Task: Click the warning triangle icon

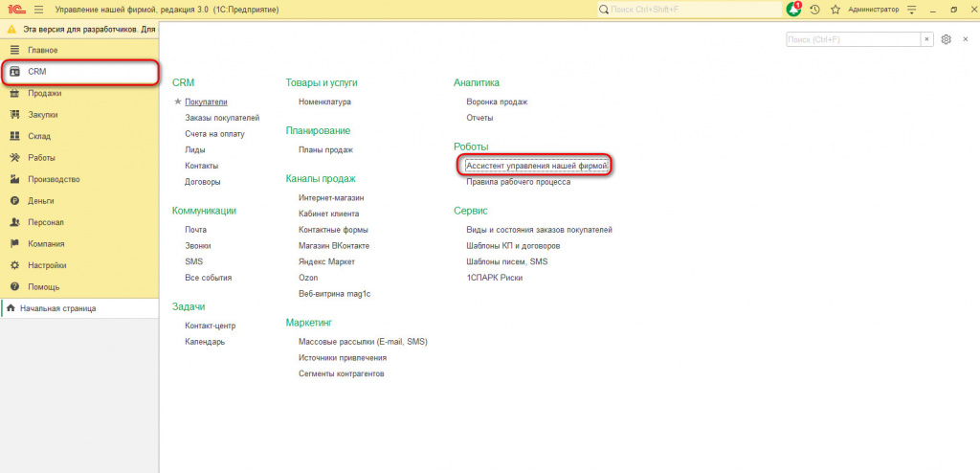Action: pos(11,30)
